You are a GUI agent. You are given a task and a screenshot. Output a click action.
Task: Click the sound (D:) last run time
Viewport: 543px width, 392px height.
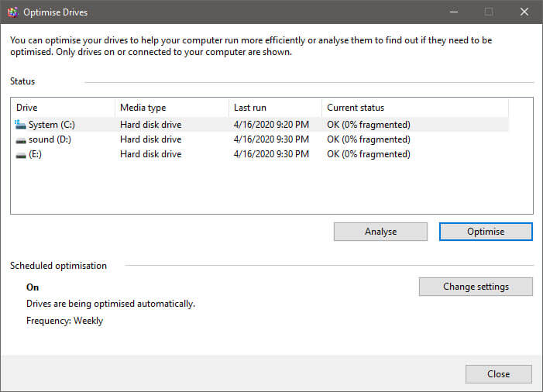[x=271, y=139]
